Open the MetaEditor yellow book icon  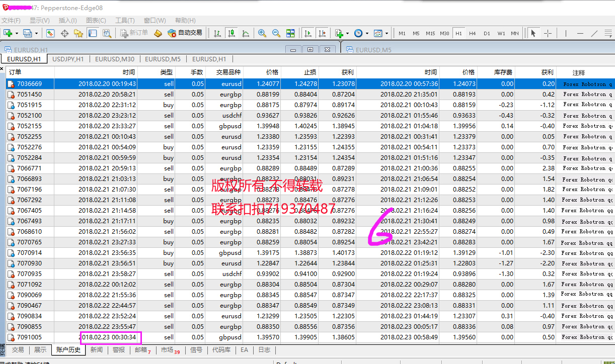tap(158, 33)
